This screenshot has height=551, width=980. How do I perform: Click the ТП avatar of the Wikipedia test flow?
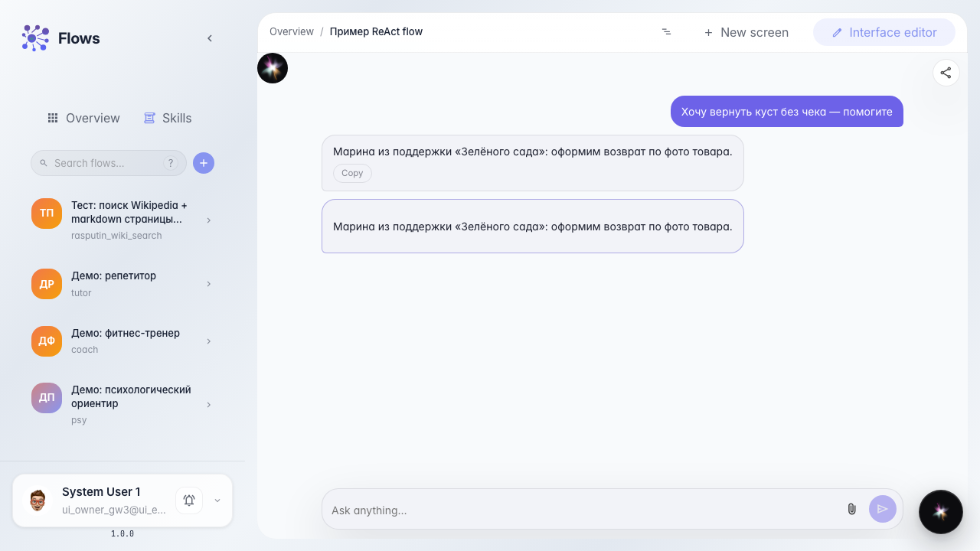coord(47,214)
